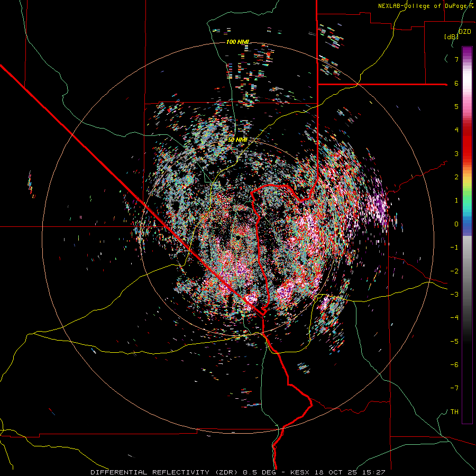Screen dimensions: 476x476
Task: Click the 4 value on the dB scale
Action: coord(456,130)
